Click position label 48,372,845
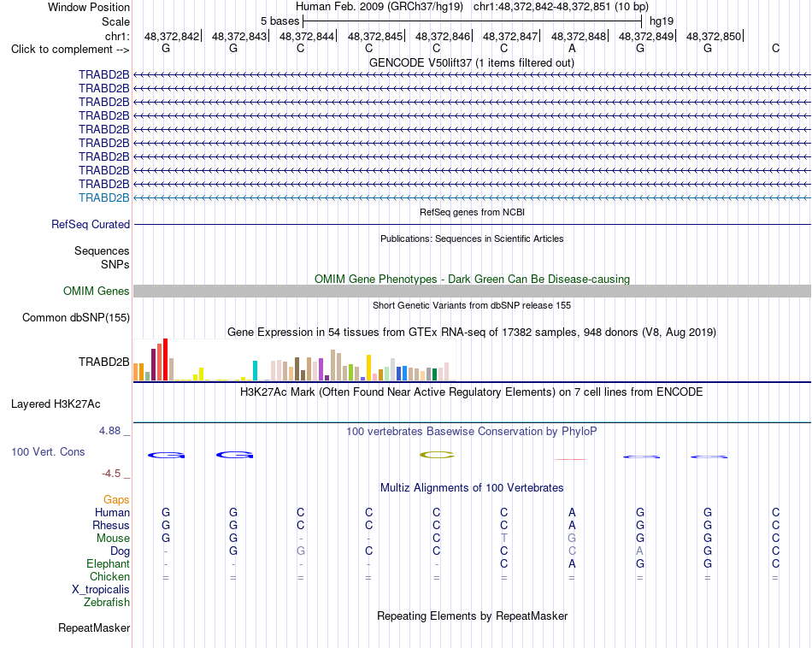The width and height of the screenshot is (812, 648). click(x=375, y=36)
